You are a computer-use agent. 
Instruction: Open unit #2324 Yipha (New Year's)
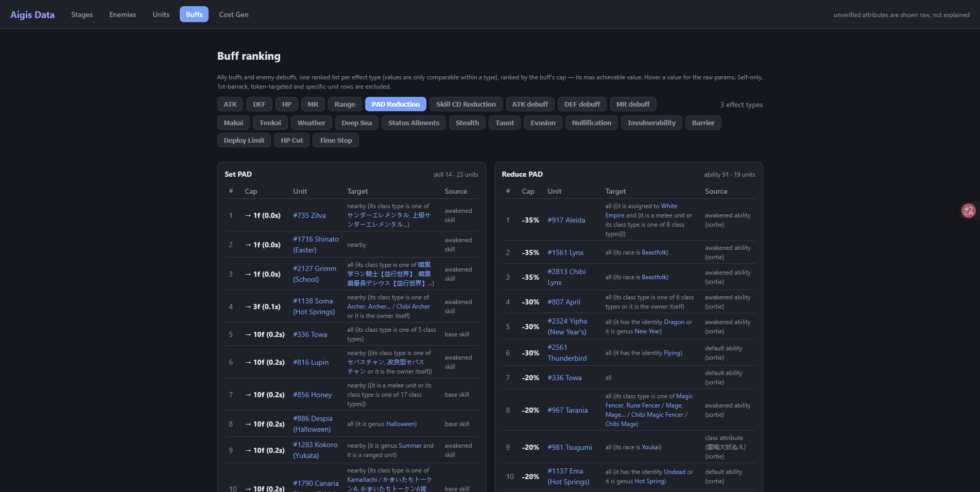pos(567,327)
